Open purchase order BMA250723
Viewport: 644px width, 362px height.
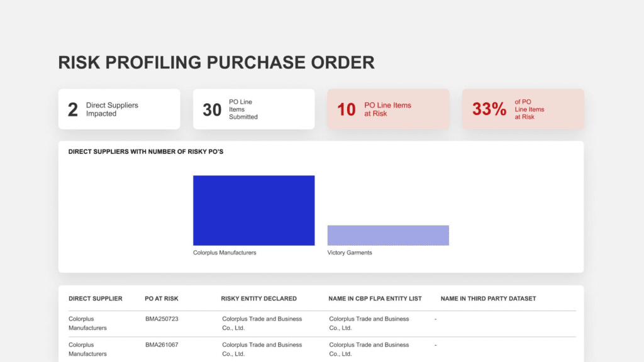(x=162, y=319)
